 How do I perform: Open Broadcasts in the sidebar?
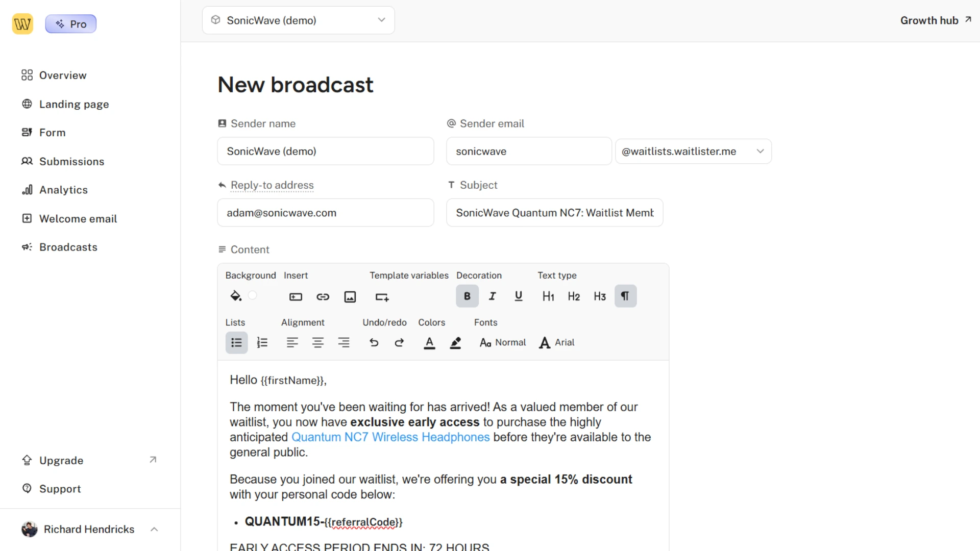[68, 247]
